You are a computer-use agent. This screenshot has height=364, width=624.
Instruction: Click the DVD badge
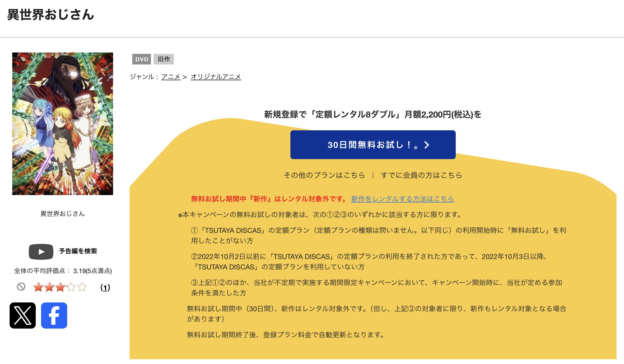(x=142, y=59)
